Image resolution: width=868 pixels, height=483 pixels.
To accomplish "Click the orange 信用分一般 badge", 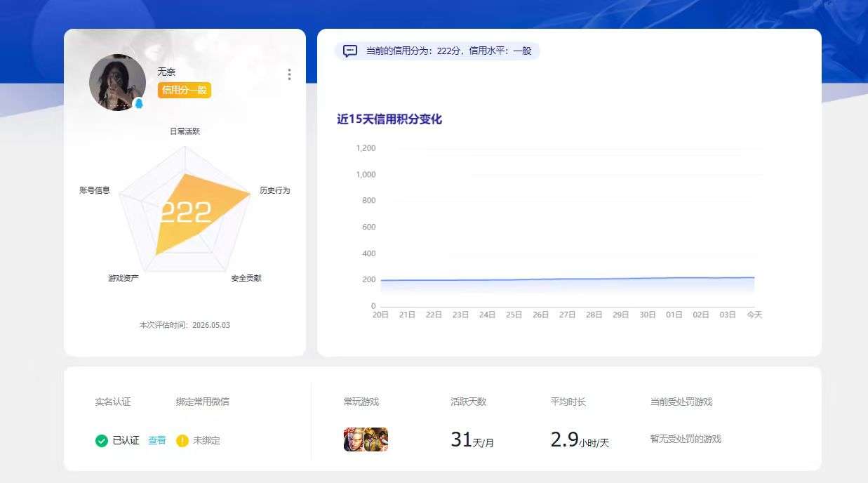I will (x=185, y=90).
